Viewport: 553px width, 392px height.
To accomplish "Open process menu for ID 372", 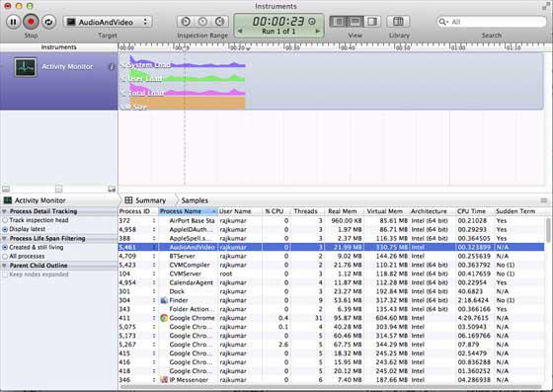I will (x=154, y=220).
